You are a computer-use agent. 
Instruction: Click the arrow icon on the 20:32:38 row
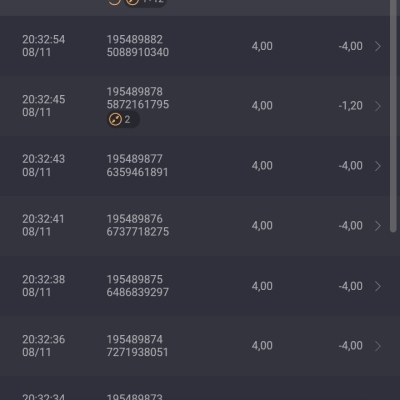(x=378, y=286)
